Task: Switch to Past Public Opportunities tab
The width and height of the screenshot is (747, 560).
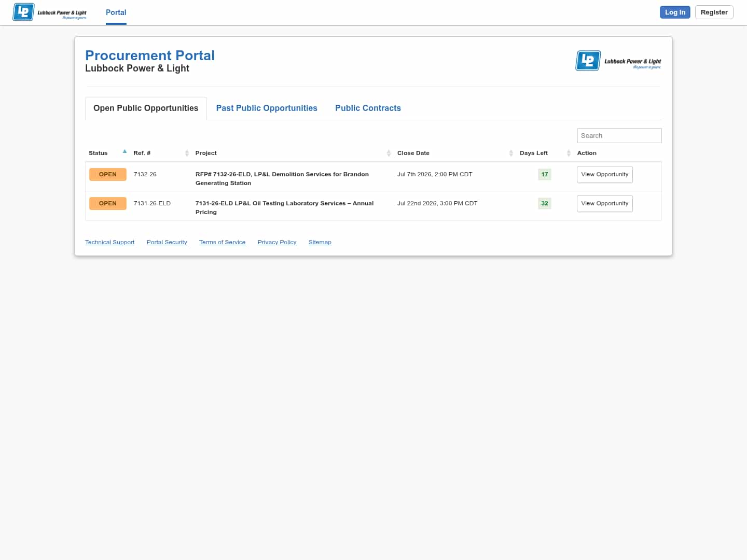Action: [267, 108]
